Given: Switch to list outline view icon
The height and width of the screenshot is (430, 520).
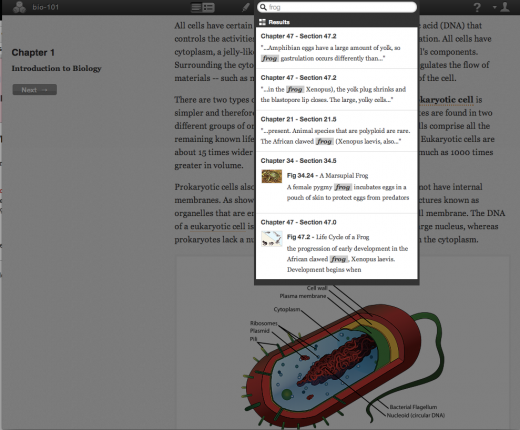Looking at the screenshot, I should [x=209, y=7].
